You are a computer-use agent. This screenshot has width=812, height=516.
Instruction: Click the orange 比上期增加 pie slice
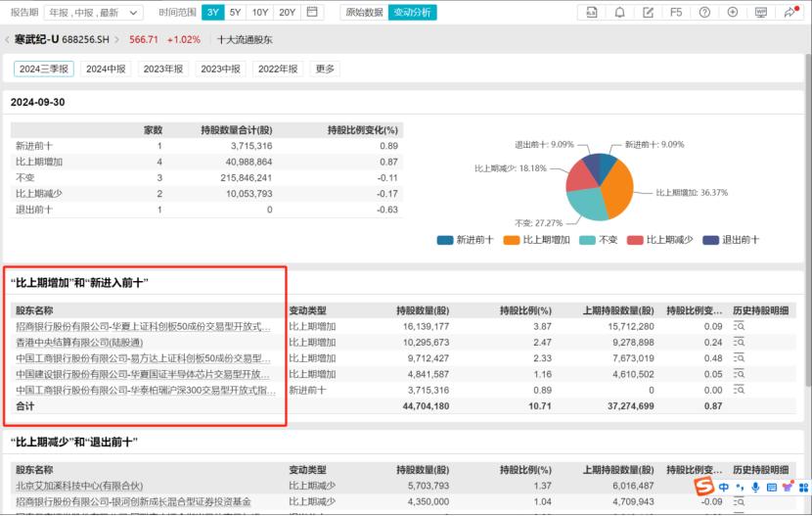click(619, 189)
